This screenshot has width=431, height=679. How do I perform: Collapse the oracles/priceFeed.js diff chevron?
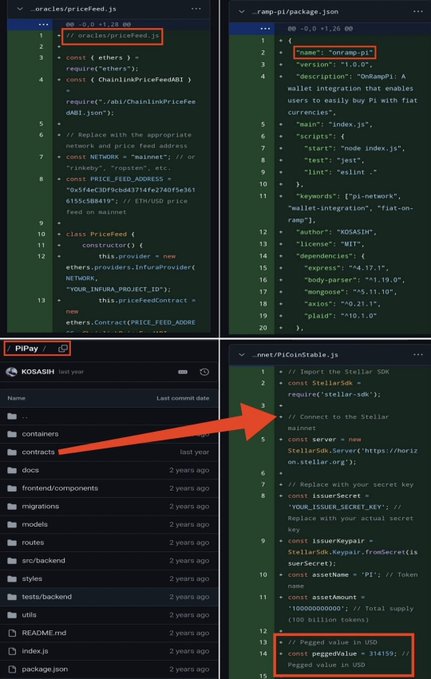[19, 9]
